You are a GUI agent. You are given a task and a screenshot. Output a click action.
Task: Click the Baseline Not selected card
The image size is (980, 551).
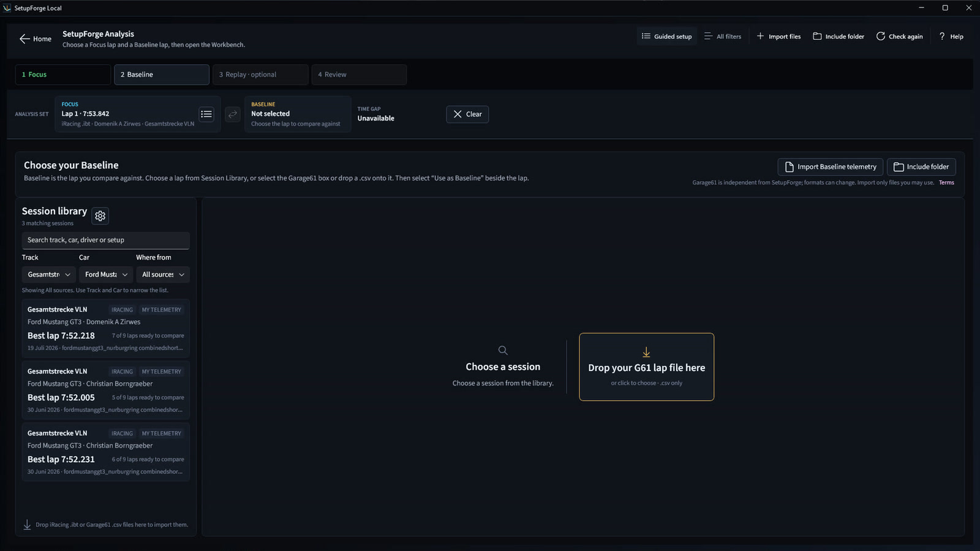298,114
